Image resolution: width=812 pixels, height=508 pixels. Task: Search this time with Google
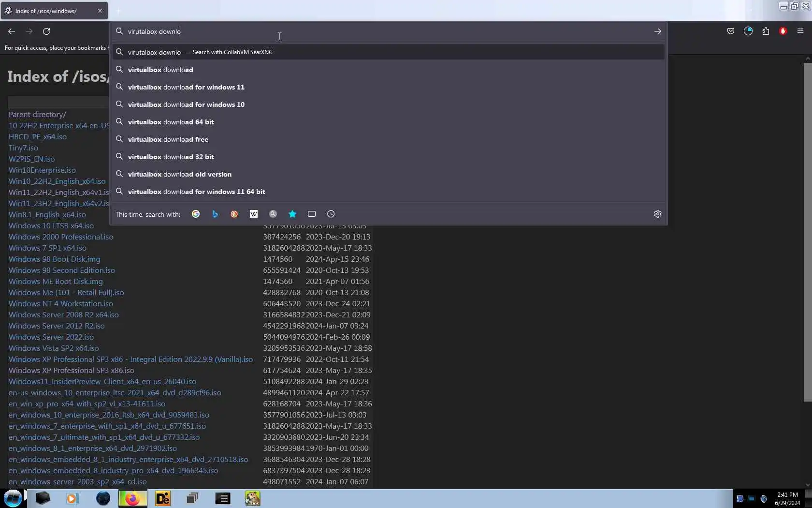[x=196, y=214]
